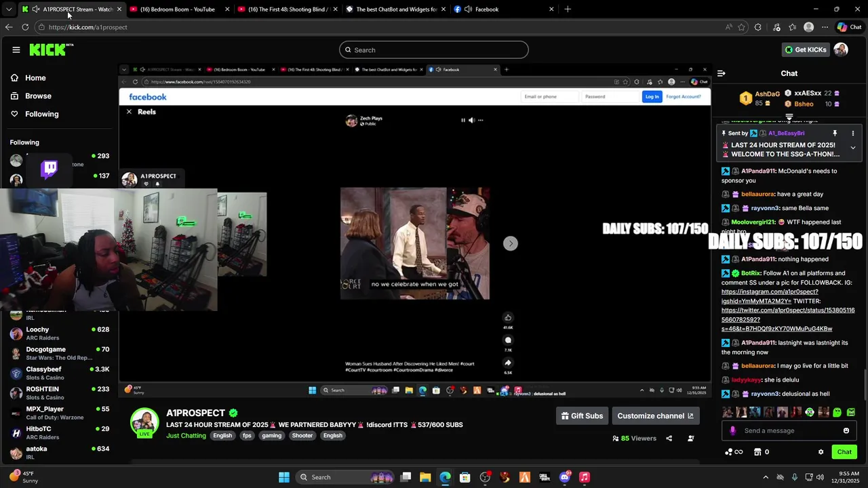Open the KICKs gift shop icon
The width and height of the screenshot is (868, 488).
click(x=757, y=452)
